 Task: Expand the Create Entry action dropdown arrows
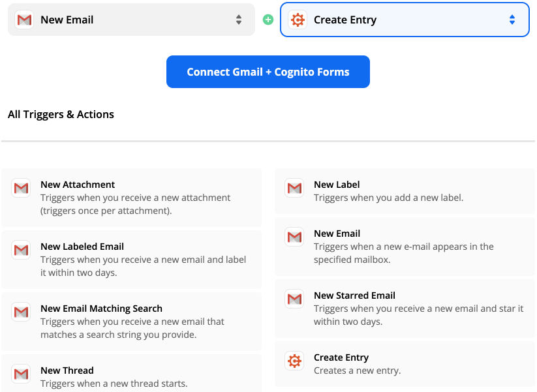(x=512, y=20)
